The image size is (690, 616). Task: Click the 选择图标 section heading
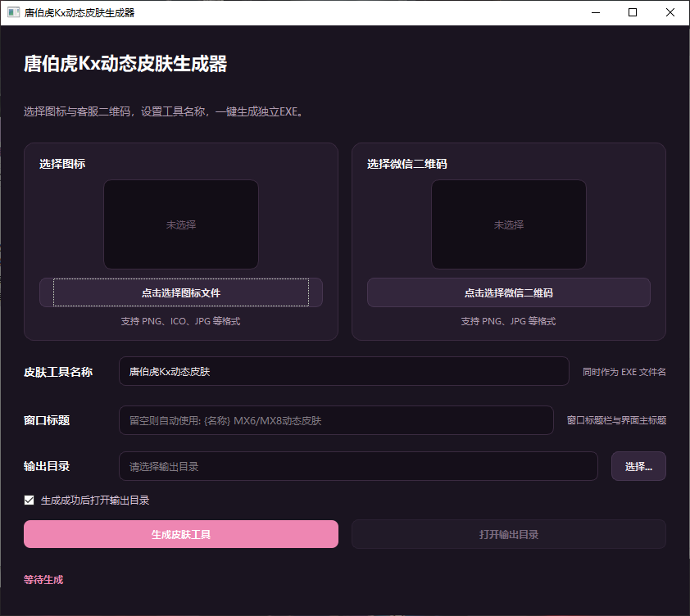(62, 164)
